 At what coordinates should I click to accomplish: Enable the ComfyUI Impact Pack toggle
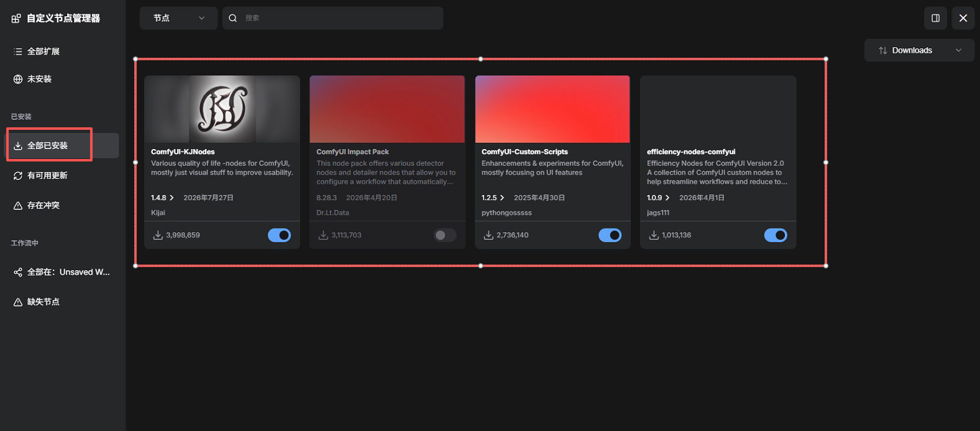point(445,235)
